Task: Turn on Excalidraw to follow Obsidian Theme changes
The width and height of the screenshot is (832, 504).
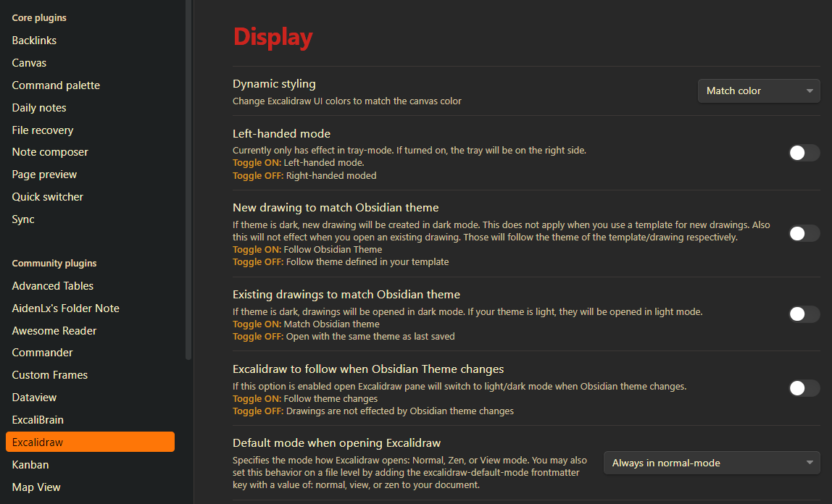Action: pyautogui.click(x=804, y=388)
